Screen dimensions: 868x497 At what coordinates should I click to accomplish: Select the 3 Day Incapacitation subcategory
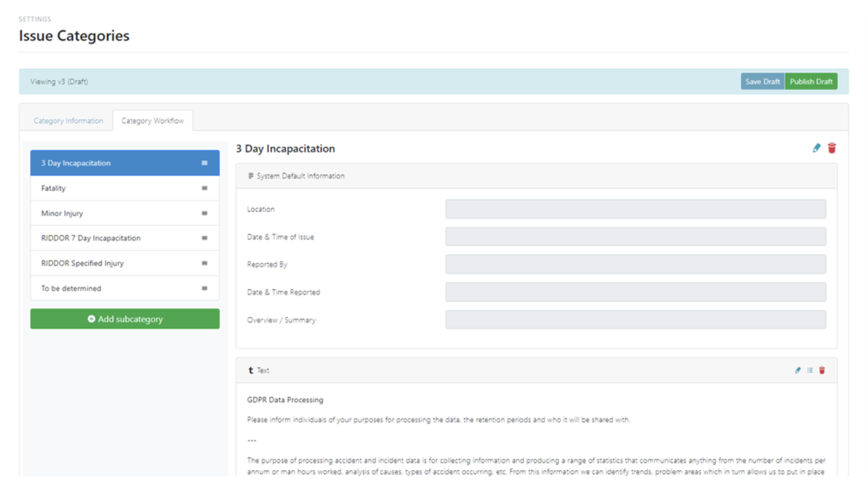pos(125,163)
